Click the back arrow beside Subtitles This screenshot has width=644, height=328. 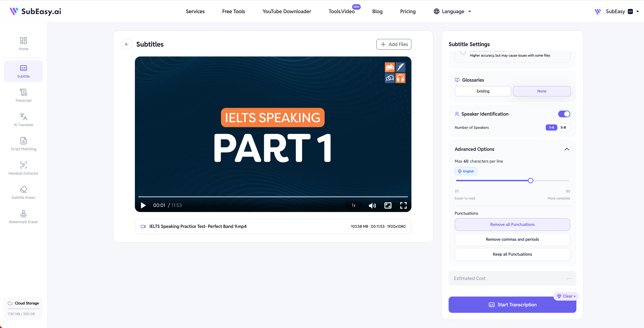(127, 44)
